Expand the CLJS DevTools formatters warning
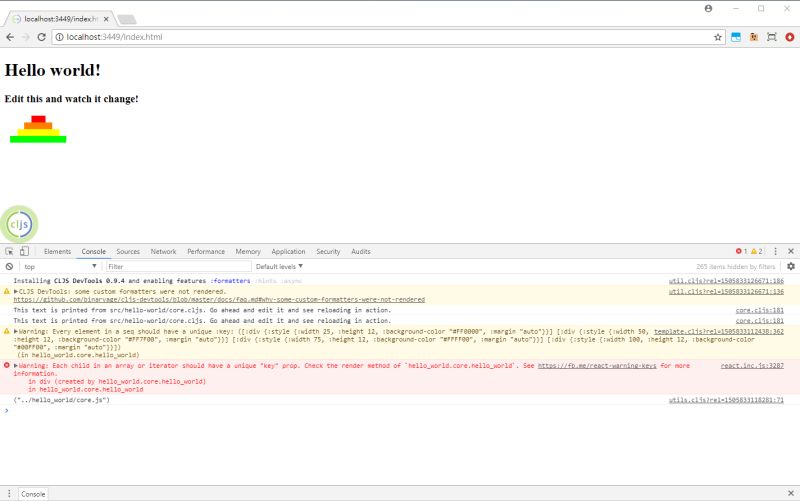The width and height of the screenshot is (800, 501). tap(16, 291)
